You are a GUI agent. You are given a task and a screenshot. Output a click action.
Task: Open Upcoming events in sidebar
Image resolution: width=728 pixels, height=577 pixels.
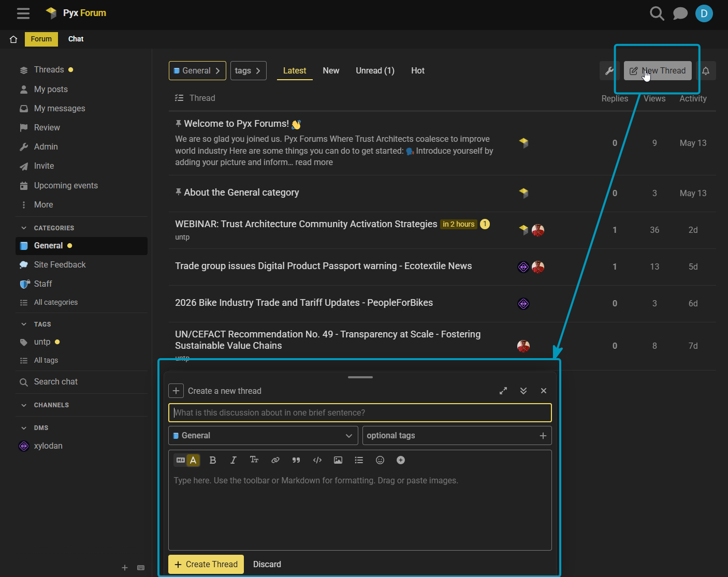pyautogui.click(x=66, y=186)
